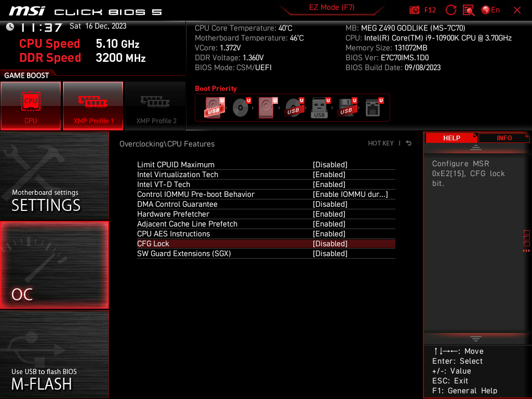Select first USB hard disk boot device icon
532x399 pixels.
215,108
